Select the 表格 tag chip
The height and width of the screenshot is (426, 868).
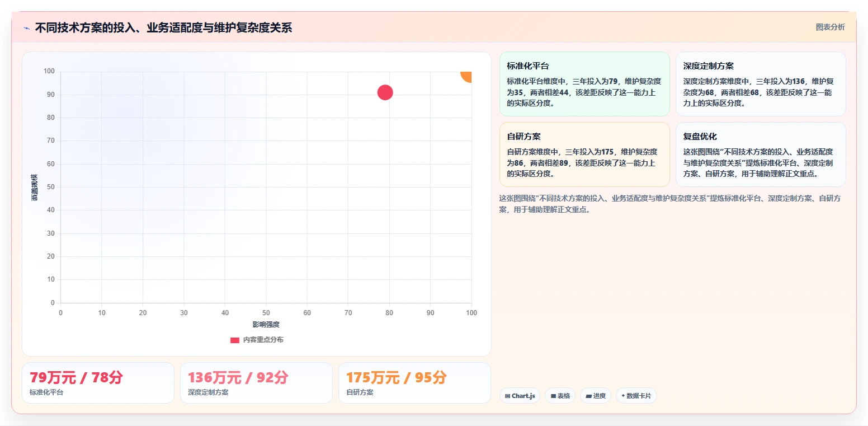tap(560, 396)
